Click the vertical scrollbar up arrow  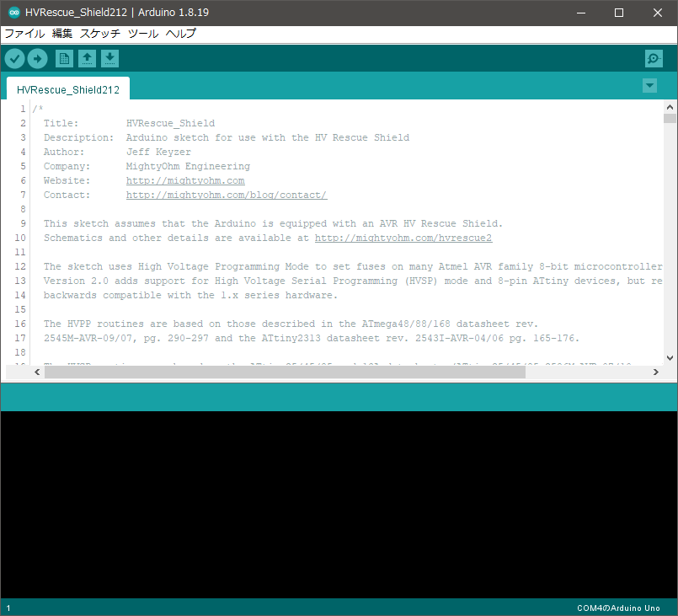pos(670,107)
